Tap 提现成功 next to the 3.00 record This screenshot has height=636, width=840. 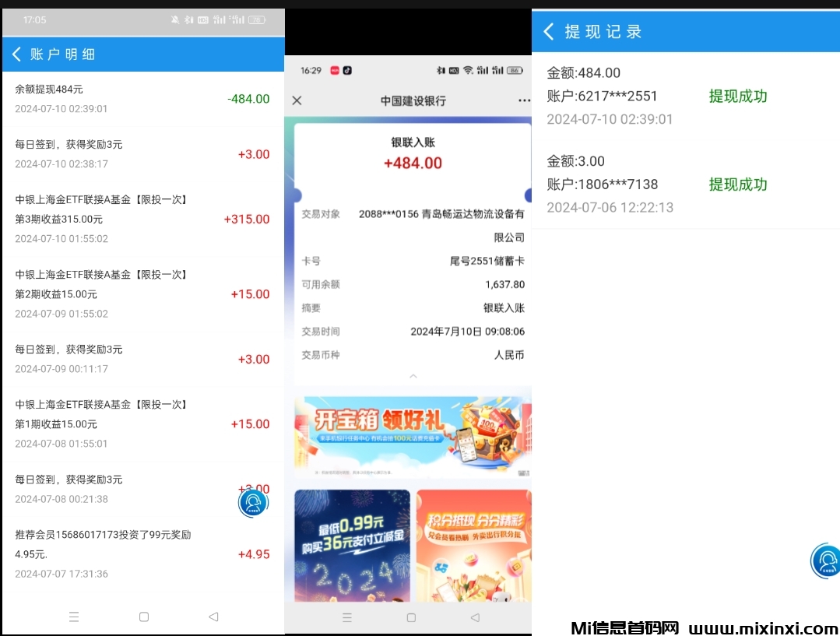[737, 184]
